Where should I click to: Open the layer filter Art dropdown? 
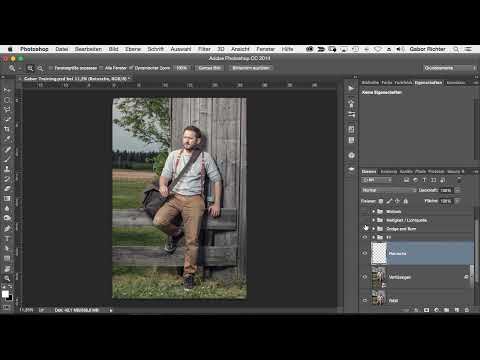coord(377,180)
